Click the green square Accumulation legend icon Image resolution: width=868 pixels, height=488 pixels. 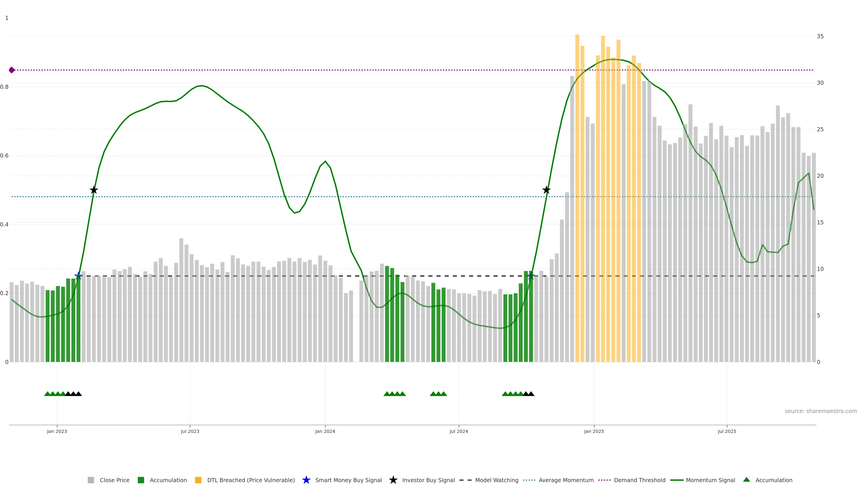[x=141, y=480]
